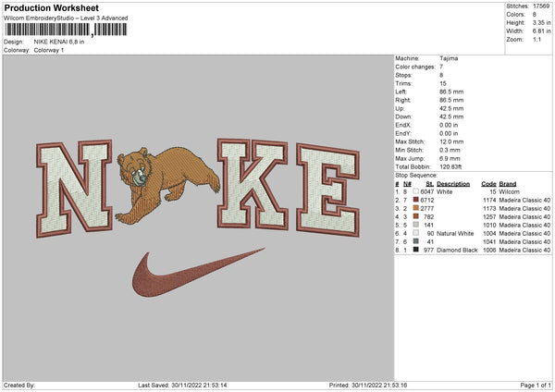Click the Brand column header

coord(508,184)
